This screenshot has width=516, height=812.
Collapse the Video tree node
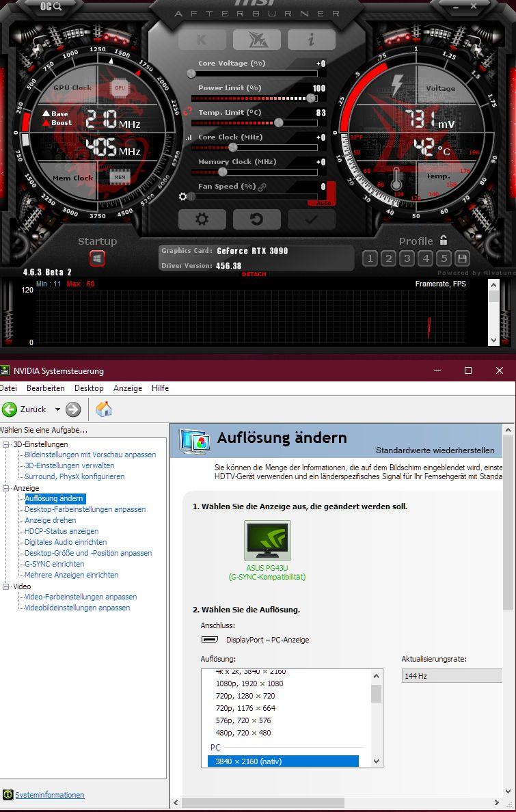click(x=6, y=586)
